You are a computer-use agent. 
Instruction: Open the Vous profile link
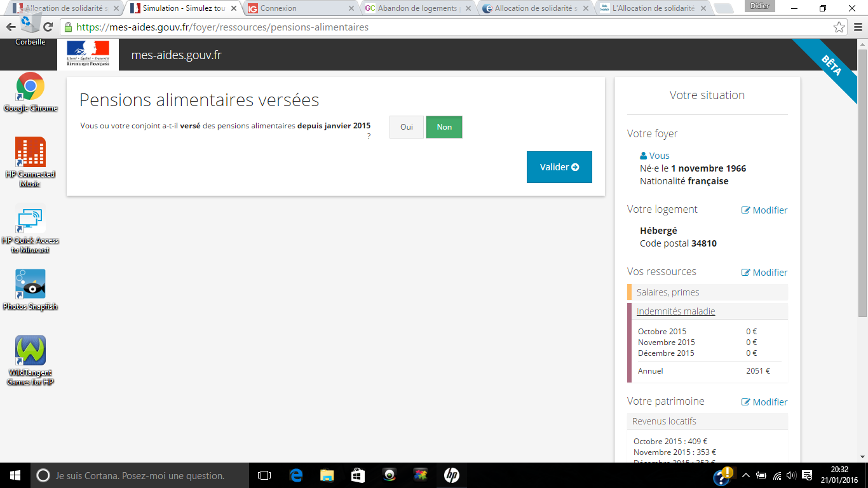coord(654,156)
